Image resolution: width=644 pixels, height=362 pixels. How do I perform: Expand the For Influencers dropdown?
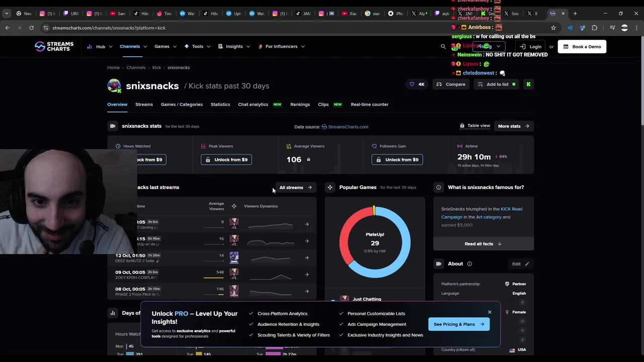tap(281, 46)
